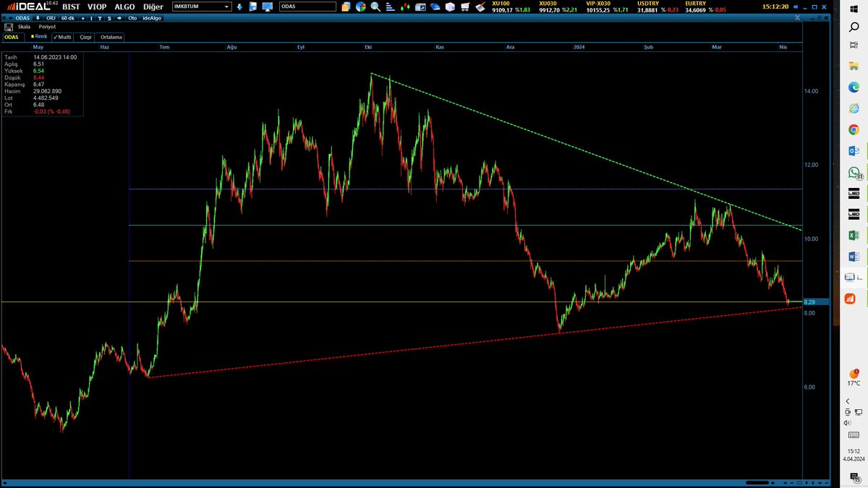Open Excel from taskbar
This screenshot has width=868, height=488.
coord(854,236)
